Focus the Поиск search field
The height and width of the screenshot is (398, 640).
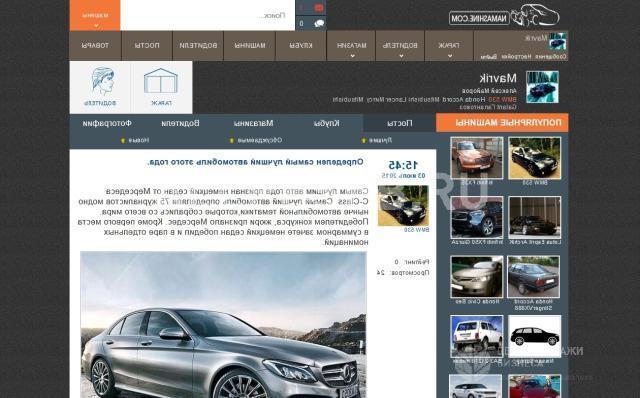pyautogui.click(x=208, y=16)
